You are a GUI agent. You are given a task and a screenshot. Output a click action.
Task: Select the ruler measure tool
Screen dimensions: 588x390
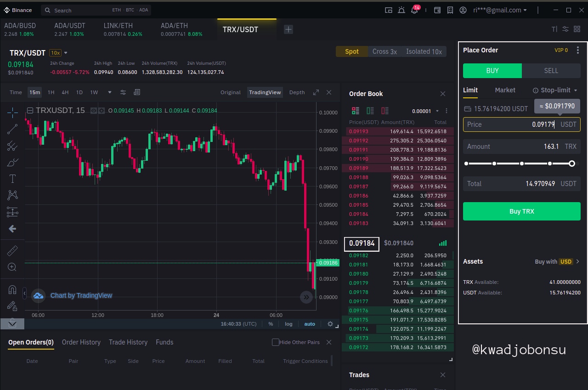pos(12,251)
